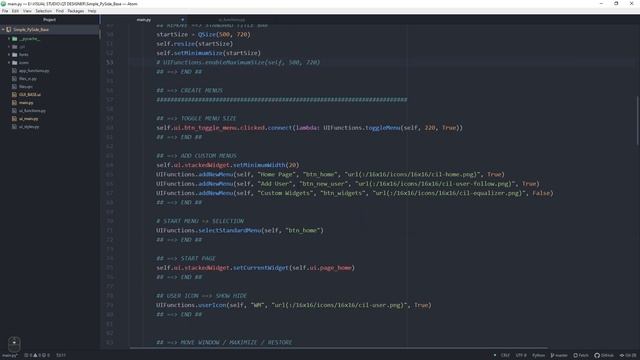Expand the __pycache__ folder arrow
640x360 pixels.
coord(9,39)
